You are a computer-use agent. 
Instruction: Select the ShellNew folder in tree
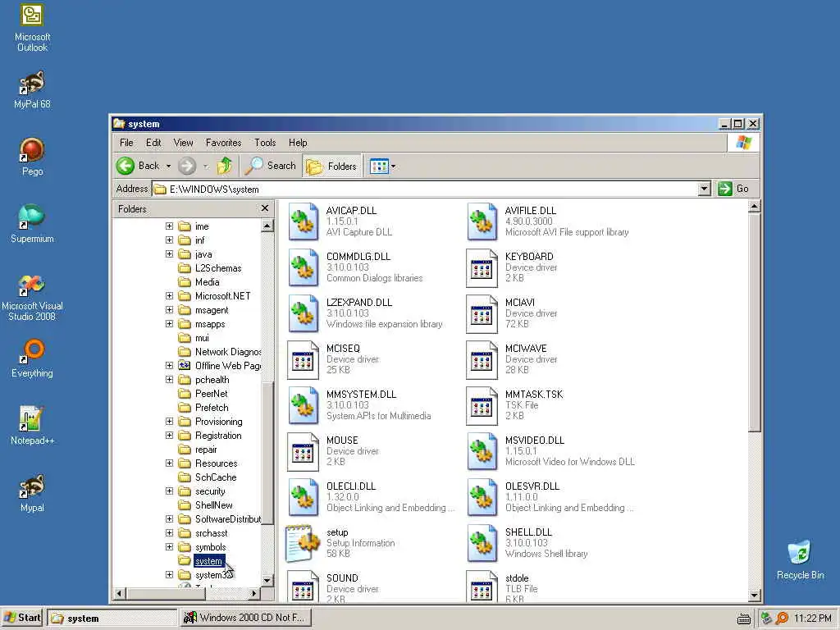click(214, 504)
